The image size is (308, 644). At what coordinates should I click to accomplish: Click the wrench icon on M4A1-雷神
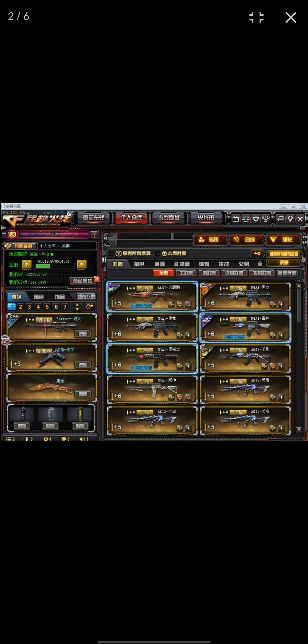coord(273,335)
